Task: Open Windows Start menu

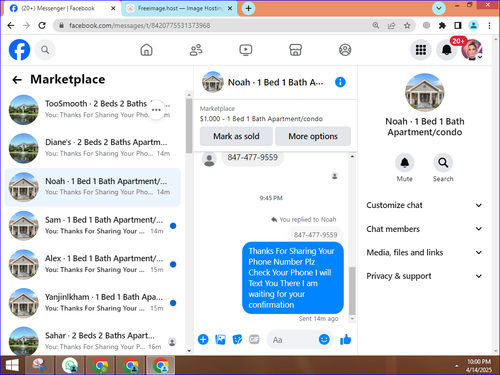Action: click(x=12, y=366)
